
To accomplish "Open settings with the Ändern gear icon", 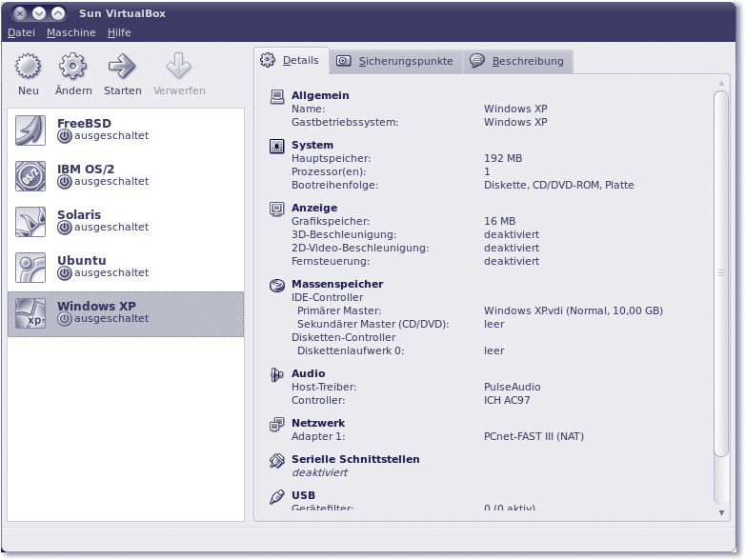I will 73,67.
